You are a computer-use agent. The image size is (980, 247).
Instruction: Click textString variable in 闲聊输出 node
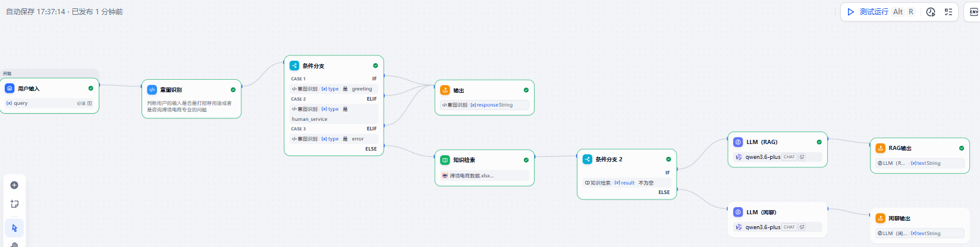point(925,233)
